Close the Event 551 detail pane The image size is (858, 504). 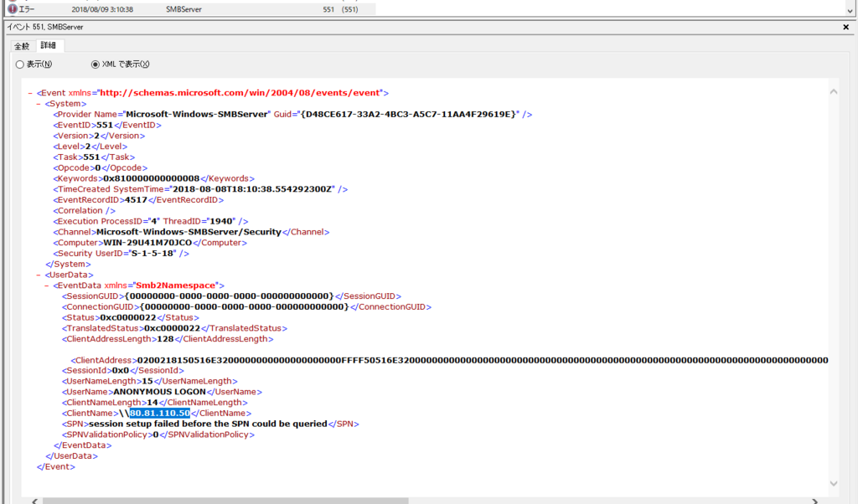click(846, 27)
